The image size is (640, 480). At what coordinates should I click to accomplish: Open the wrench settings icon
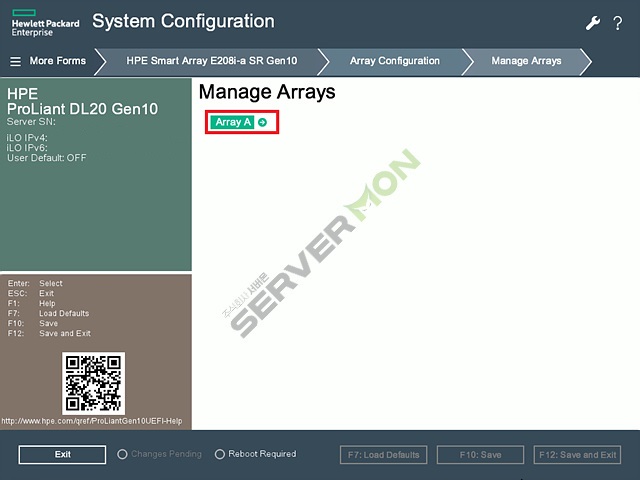click(593, 23)
